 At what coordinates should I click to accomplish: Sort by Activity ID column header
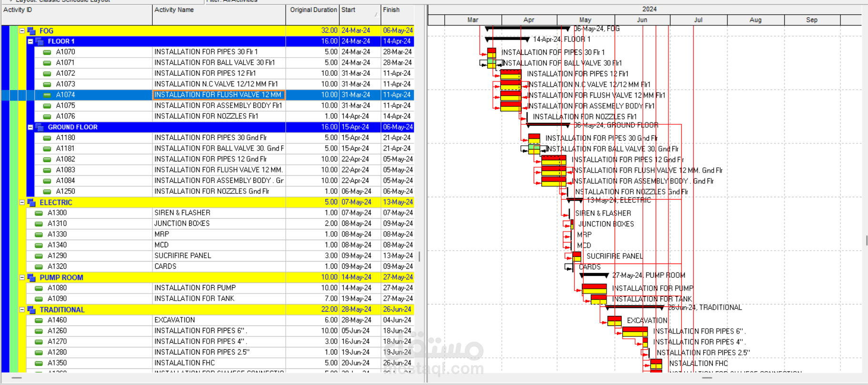pyautogui.click(x=77, y=14)
